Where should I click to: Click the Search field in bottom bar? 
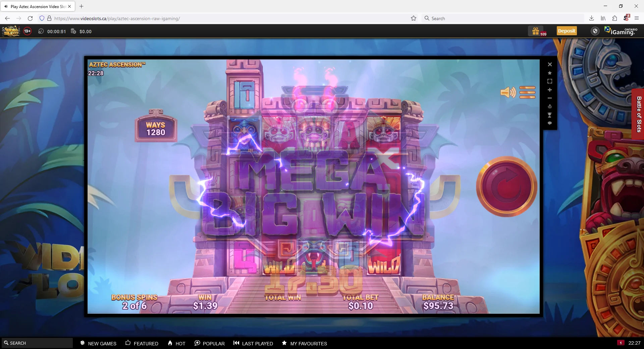(37, 343)
